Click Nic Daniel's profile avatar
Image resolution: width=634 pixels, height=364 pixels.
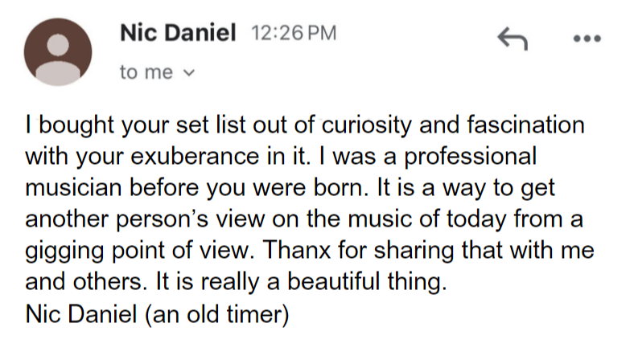point(56,54)
